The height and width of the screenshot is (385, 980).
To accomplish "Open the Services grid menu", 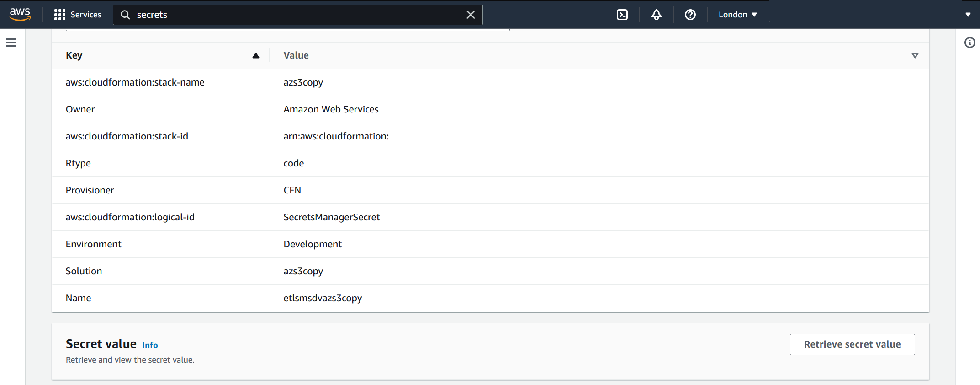I will click(x=60, y=15).
